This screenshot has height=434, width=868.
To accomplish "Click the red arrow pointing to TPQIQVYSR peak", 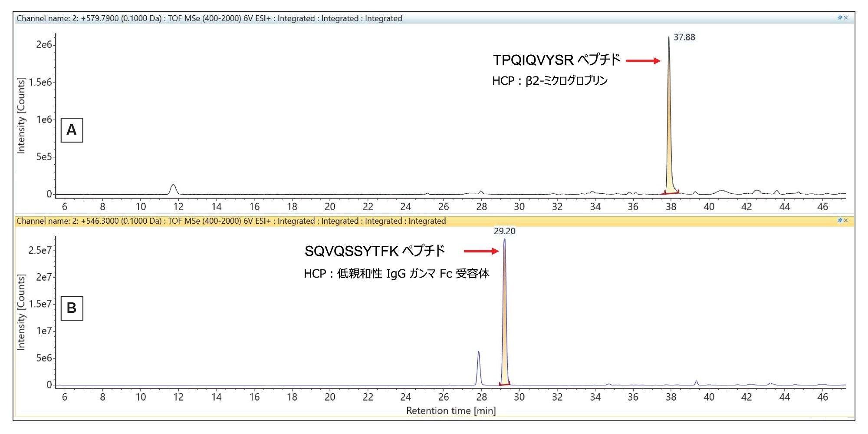I will point(643,61).
